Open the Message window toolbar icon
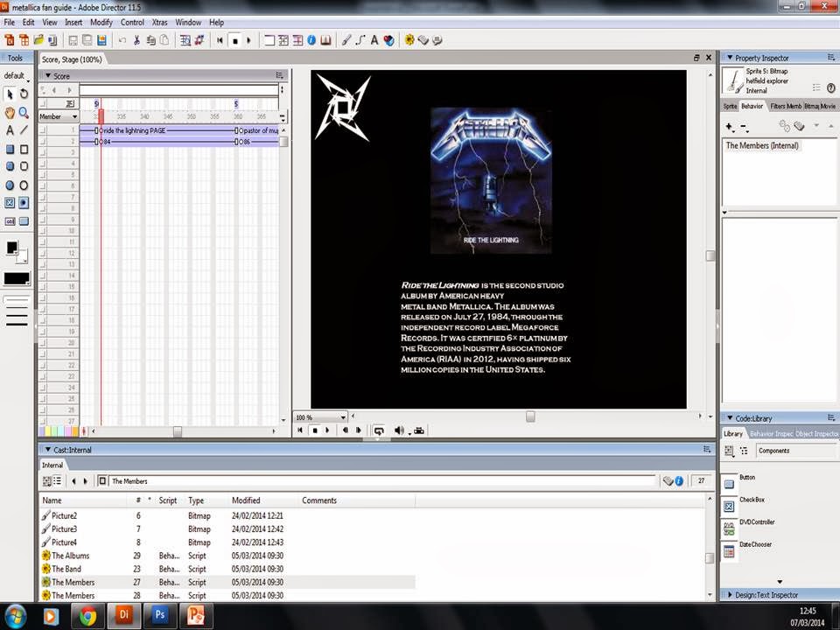 [x=437, y=40]
